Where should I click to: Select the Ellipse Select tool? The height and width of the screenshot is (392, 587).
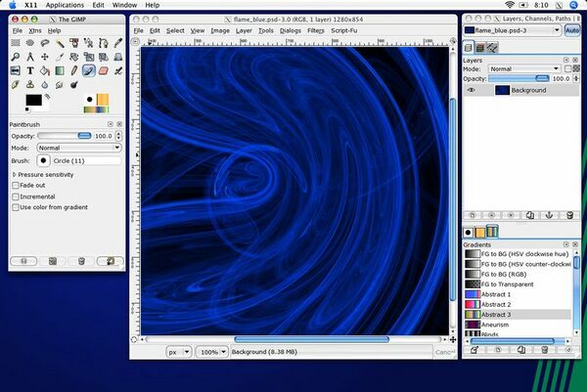(x=30, y=43)
